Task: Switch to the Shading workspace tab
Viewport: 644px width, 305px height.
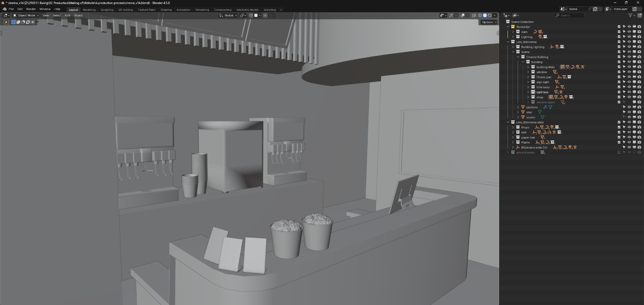Action: pyautogui.click(x=166, y=10)
